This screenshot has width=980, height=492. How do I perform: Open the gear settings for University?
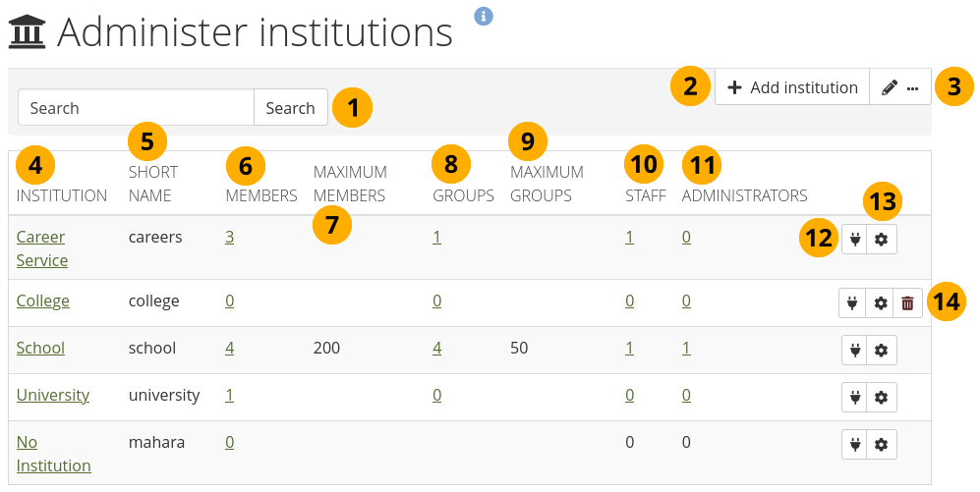click(882, 397)
